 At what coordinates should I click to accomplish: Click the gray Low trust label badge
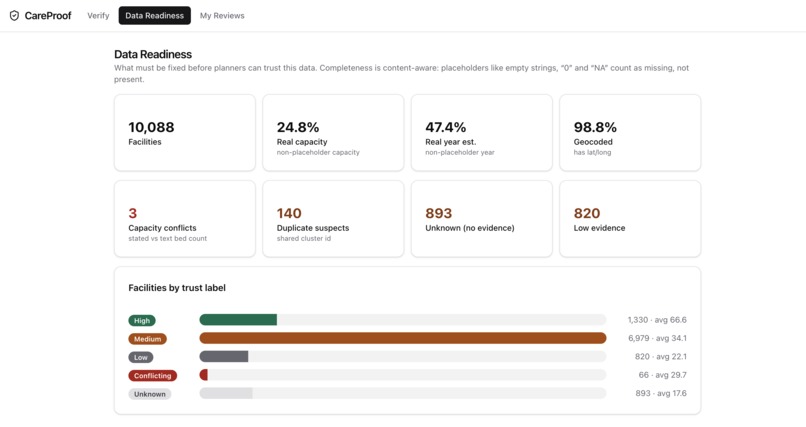click(x=141, y=357)
